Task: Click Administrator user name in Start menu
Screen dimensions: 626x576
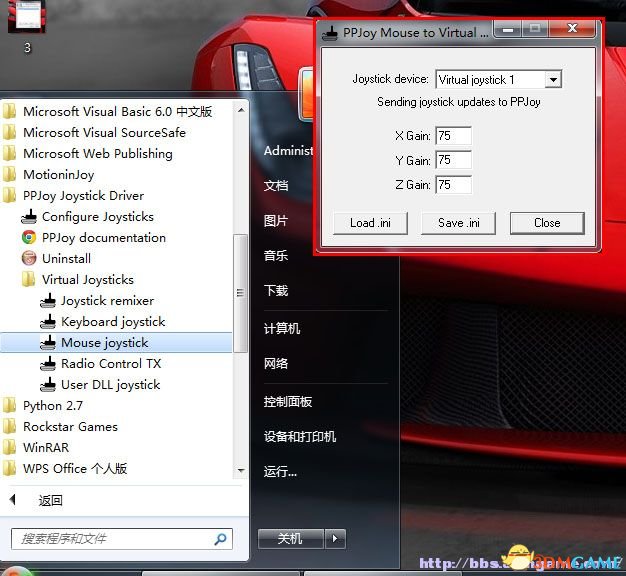Action: [x=289, y=151]
